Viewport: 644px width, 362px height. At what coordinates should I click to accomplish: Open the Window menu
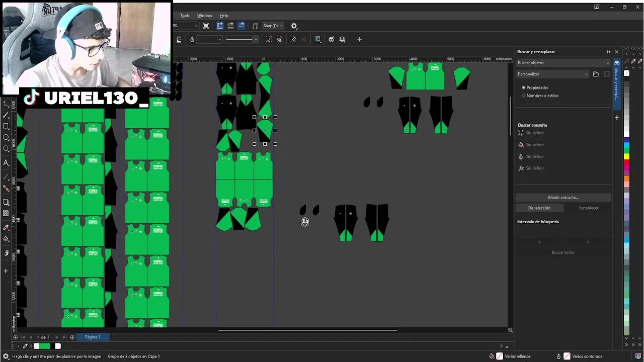coord(204,16)
